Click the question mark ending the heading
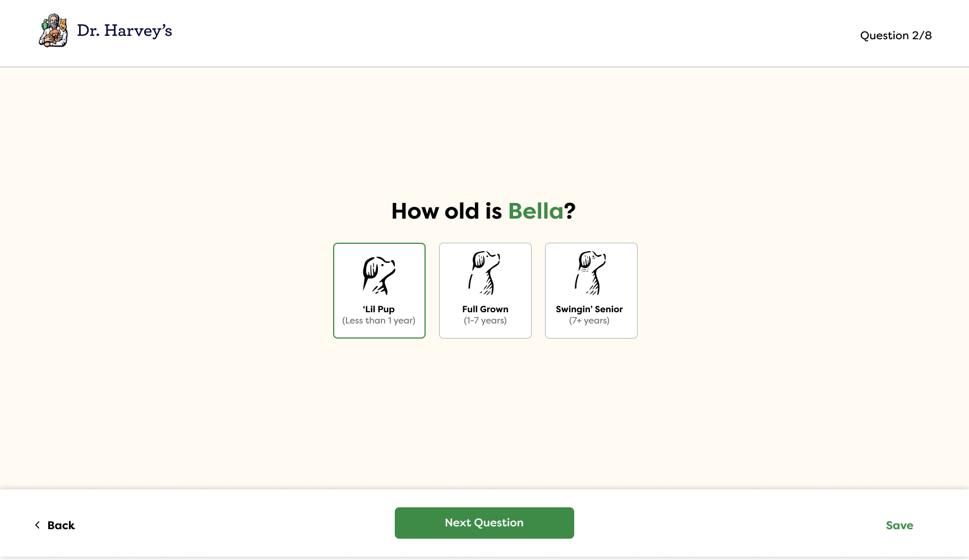 tap(570, 211)
